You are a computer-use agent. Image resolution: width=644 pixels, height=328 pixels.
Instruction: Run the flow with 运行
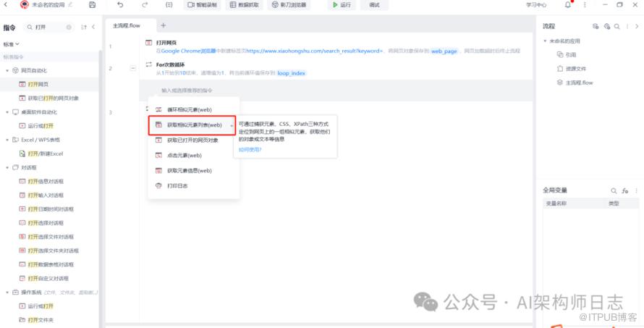[342, 4]
